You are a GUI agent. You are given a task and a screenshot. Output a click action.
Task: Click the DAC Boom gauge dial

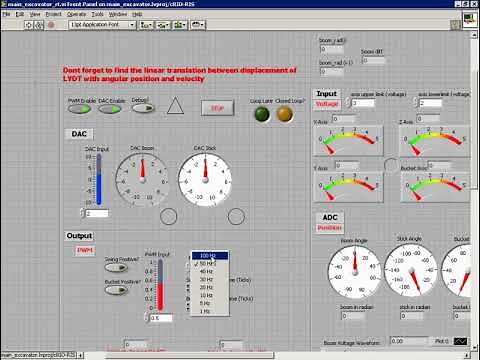click(x=143, y=179)
